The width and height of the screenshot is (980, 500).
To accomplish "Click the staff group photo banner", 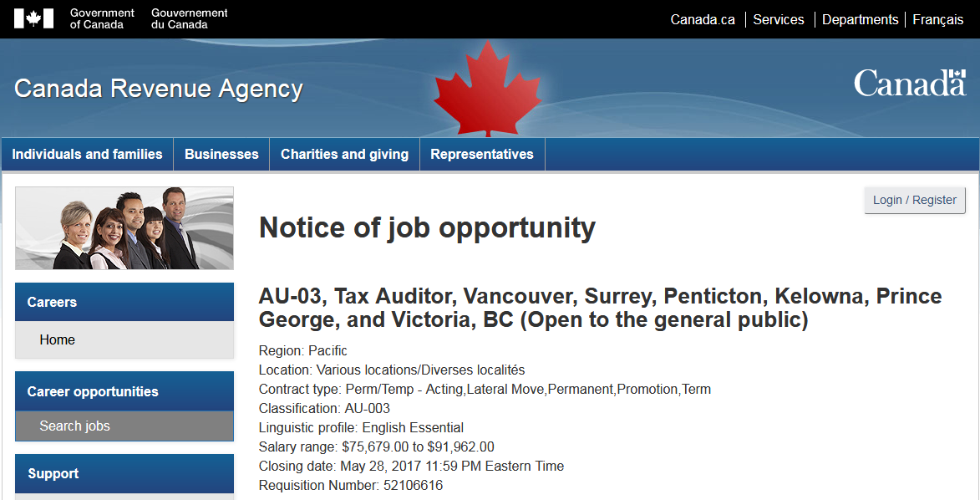I will point(124,228).
